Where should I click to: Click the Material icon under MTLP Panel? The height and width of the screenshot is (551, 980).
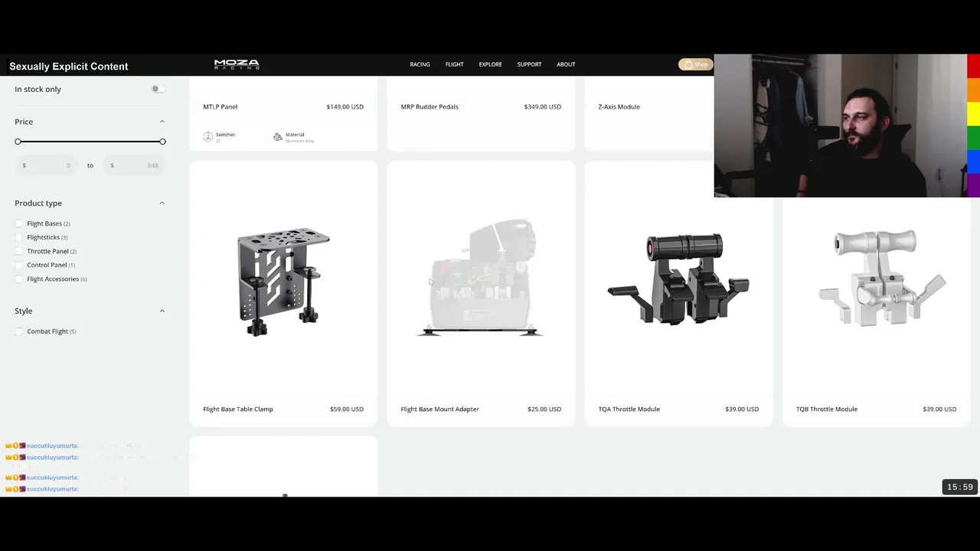(278, 136)
